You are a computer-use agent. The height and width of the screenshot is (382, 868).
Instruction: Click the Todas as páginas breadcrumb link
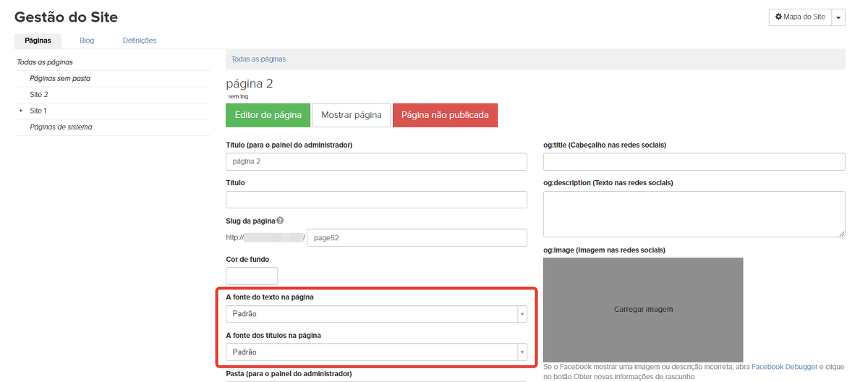click(x=258, y=59)
